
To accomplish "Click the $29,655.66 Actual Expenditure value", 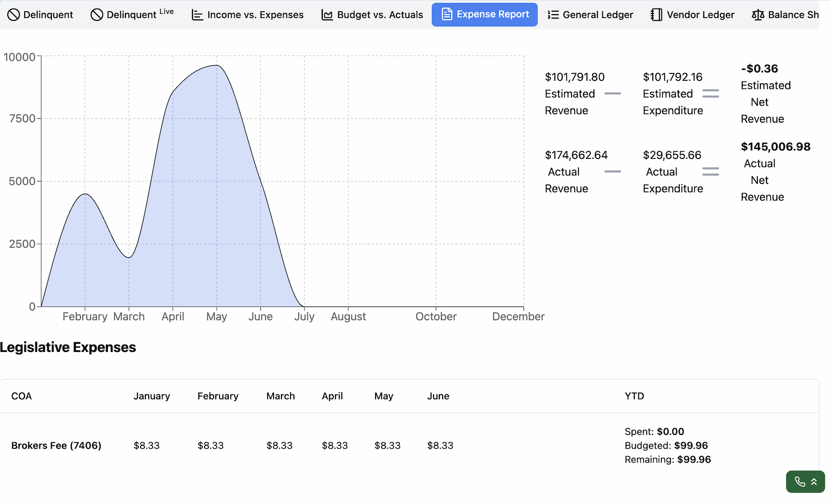I will (x=672, y=155).
